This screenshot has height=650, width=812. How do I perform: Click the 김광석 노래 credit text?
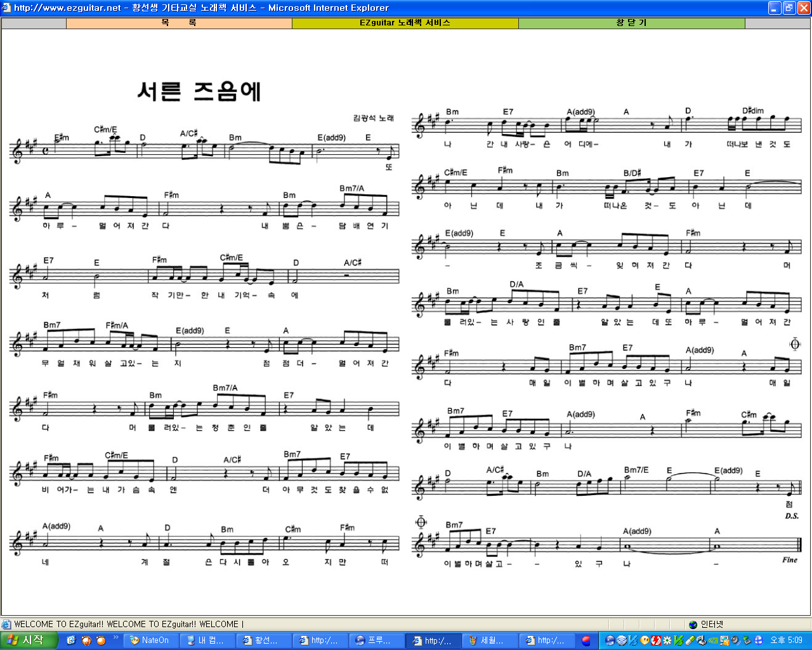[x=374, y=118]
